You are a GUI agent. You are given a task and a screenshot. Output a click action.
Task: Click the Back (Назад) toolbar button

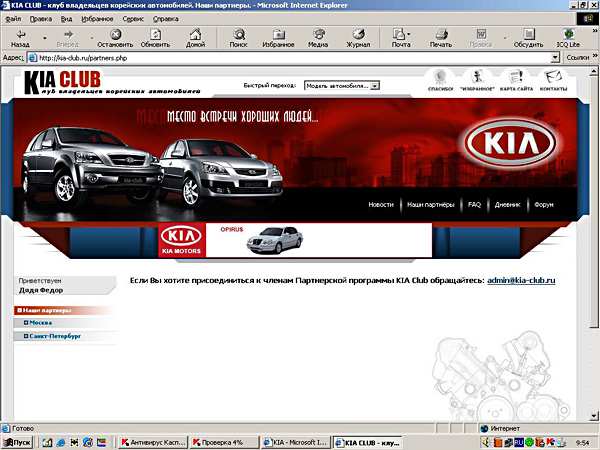[19, 38]
